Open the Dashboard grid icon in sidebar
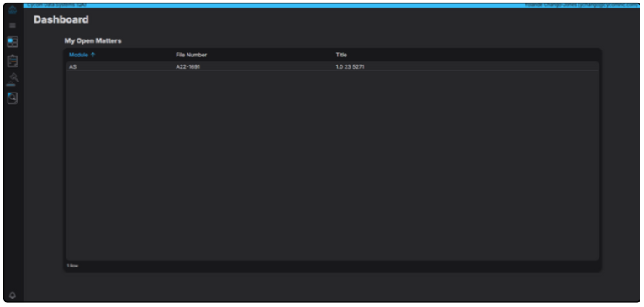This screenshot has width=644, height=307. 13,42
